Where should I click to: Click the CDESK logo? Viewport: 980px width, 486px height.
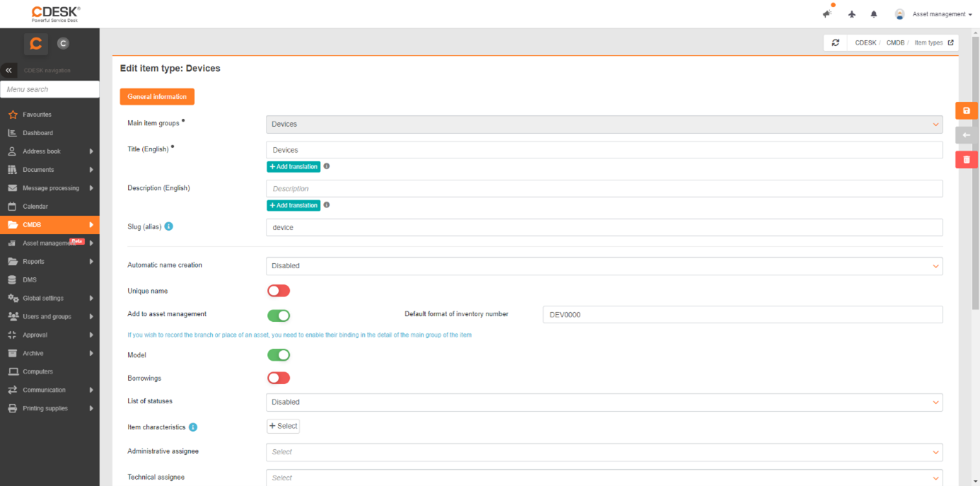coord(56,13)
